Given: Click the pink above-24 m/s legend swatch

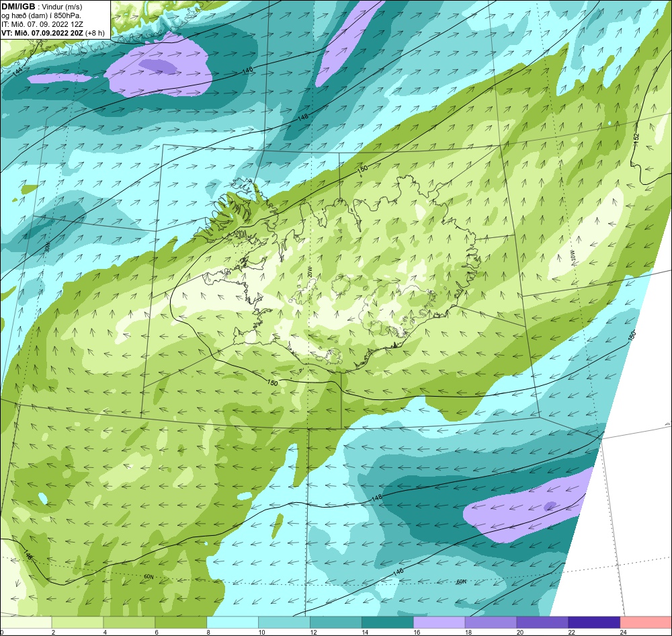Looking at the screenshot, I should pyautogui.click(x=646, y=623).
